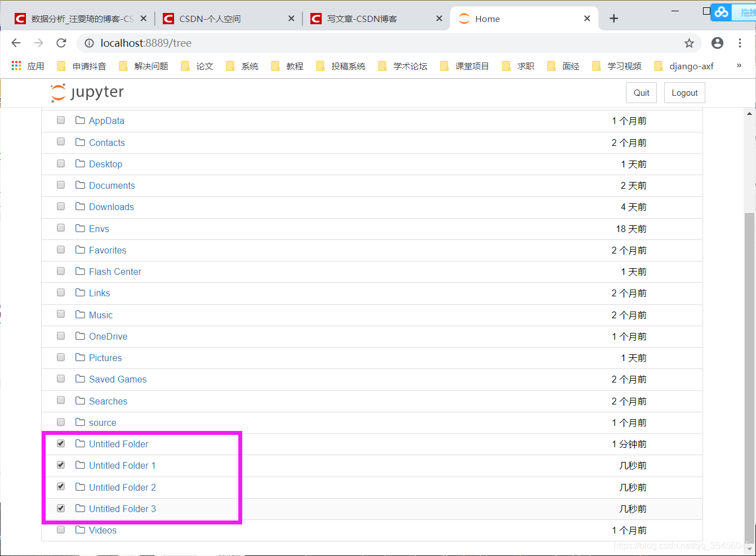This screenshot has height=556, width=756.
Task: Uncheck the Untitled Folder 1 checkbox
Action: [x=61, y=465]
